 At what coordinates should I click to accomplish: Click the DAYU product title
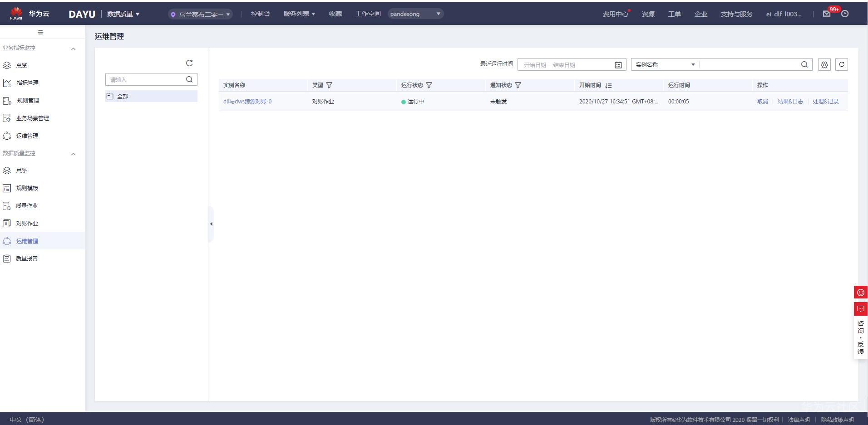[x=82, y=14]
